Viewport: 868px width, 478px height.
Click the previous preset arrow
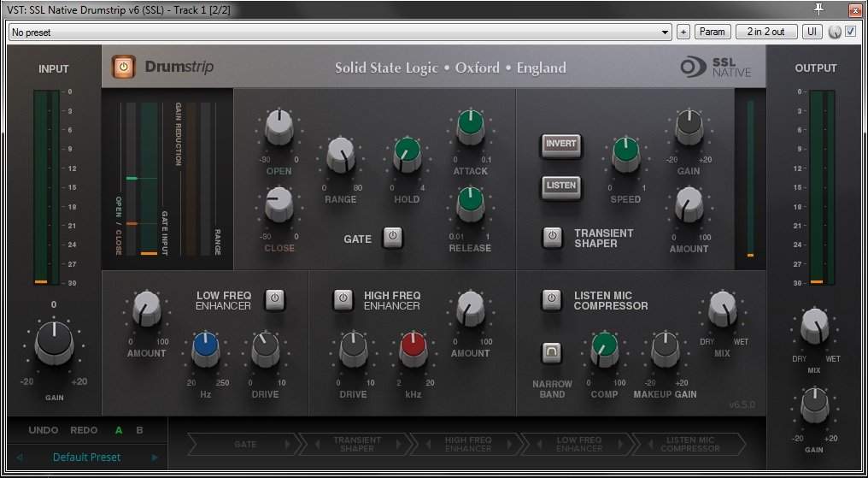pyautogui.click(x=20, y=457)
